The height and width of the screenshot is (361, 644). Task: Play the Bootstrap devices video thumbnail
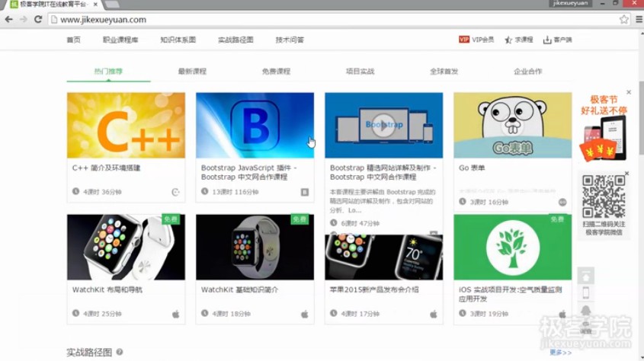[x=384, y=125]
